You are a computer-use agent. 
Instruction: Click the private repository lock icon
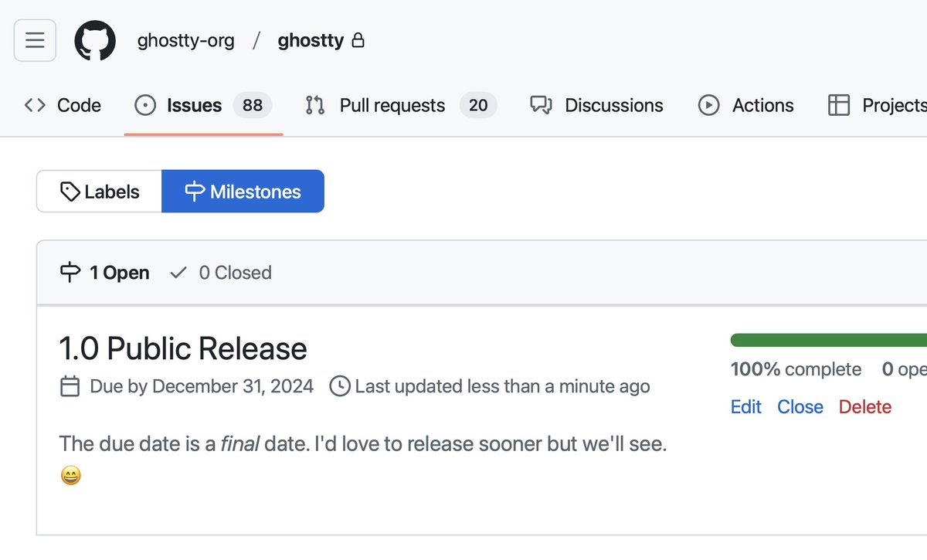(358, 40)
